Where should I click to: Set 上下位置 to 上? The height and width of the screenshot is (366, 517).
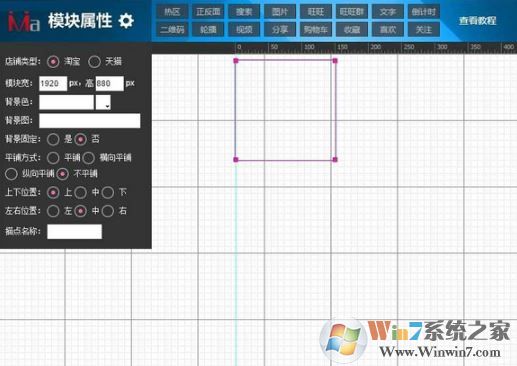click(53, 192)
